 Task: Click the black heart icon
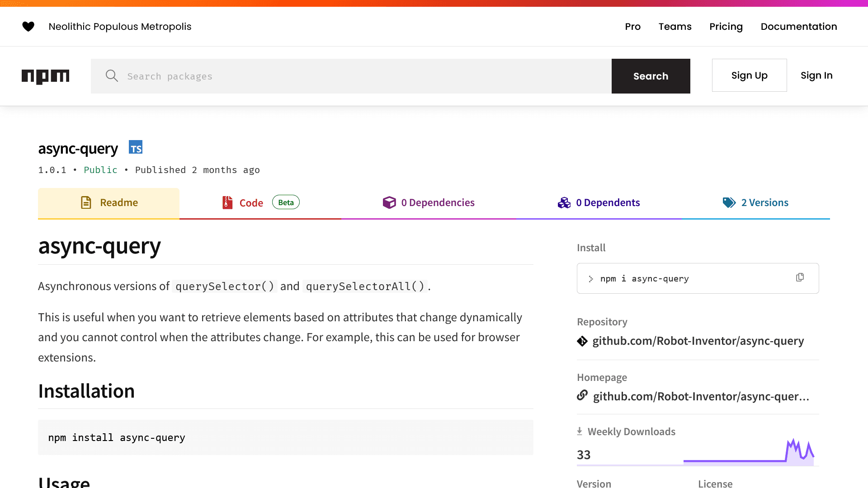(x=28, y=27)
